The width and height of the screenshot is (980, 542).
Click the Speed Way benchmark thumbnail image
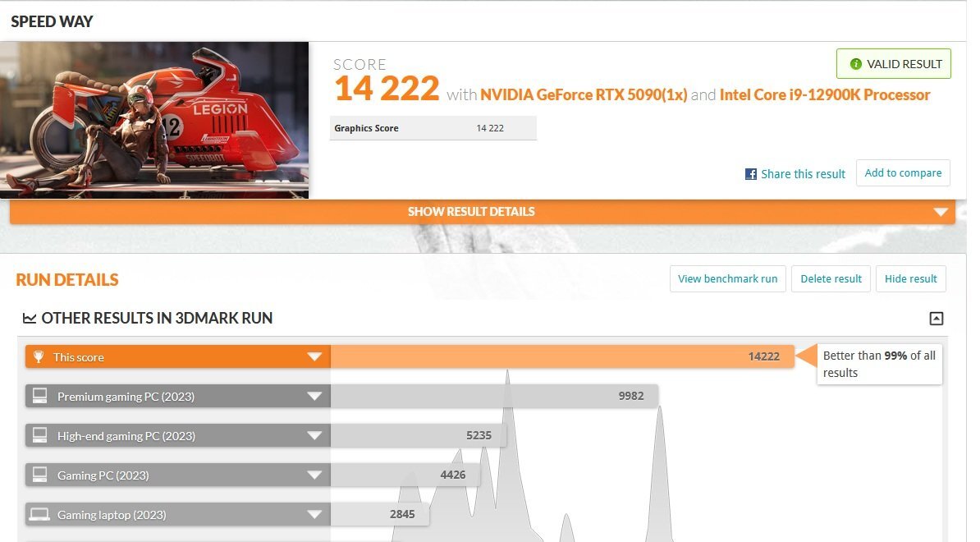tap(154, 120)
